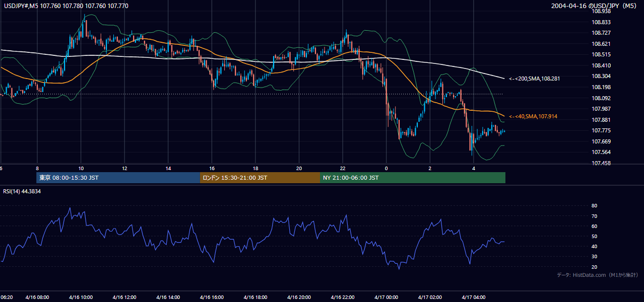Click price scale value 108.833

pyautogui.click(x=602, y=22)
